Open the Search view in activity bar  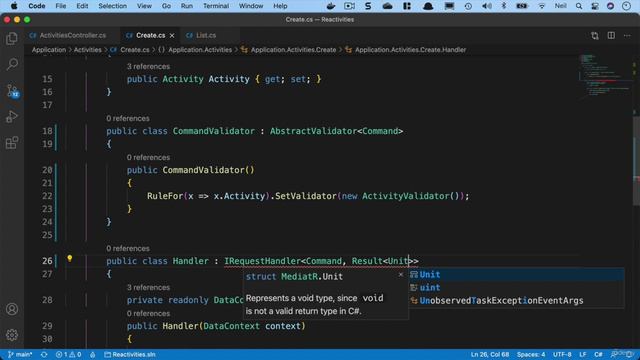click(x=12, y=64)
